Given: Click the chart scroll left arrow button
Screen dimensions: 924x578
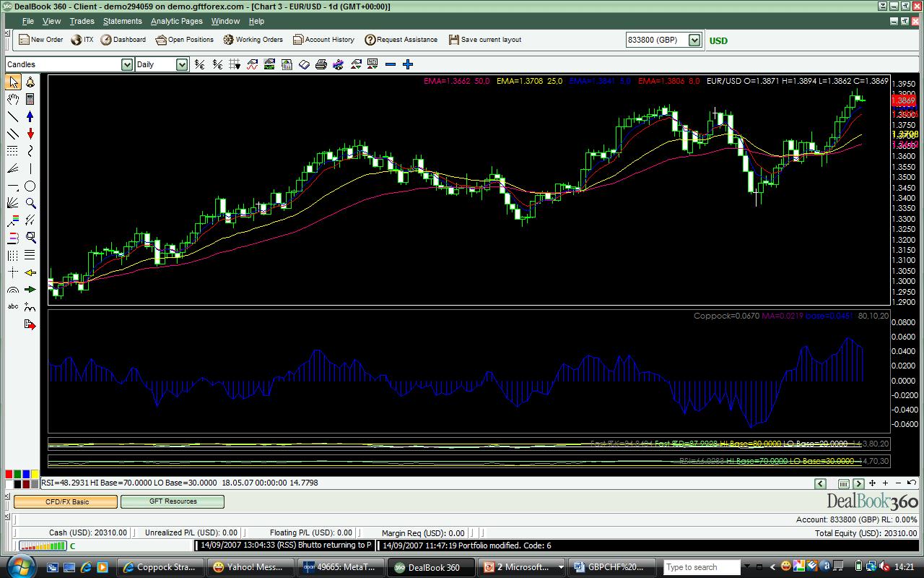Looking at the screenshot, I should click(x=820, y=483).
